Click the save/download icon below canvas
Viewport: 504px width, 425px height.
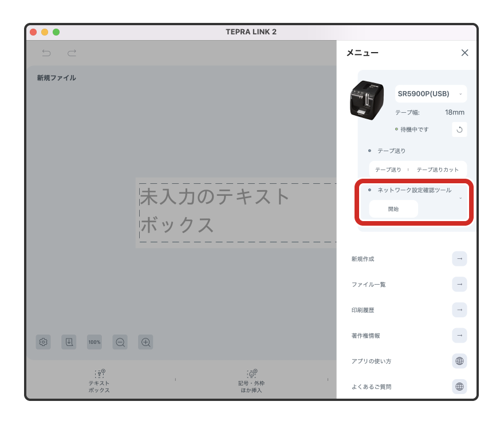coord(69,342)
